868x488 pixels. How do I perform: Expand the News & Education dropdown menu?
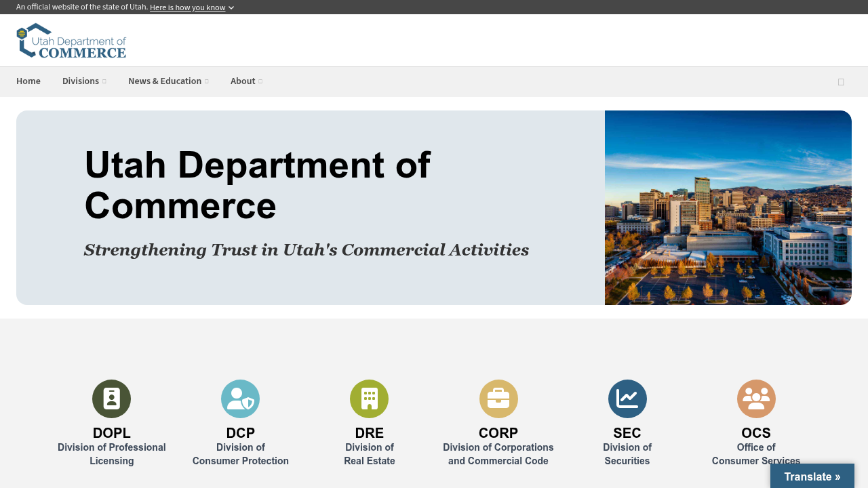(x=168, y=81)
